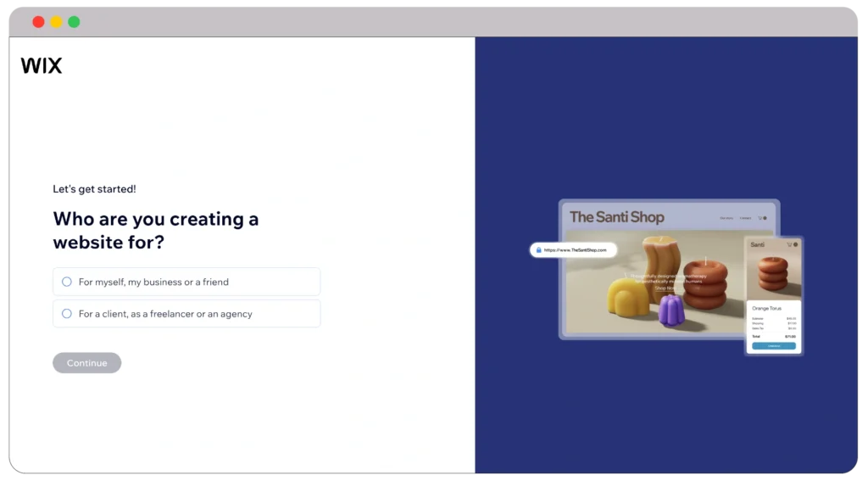The image size is (868, 481).
Task: Select the radio circle for myself or business
Action: click(x=67, y=282)
